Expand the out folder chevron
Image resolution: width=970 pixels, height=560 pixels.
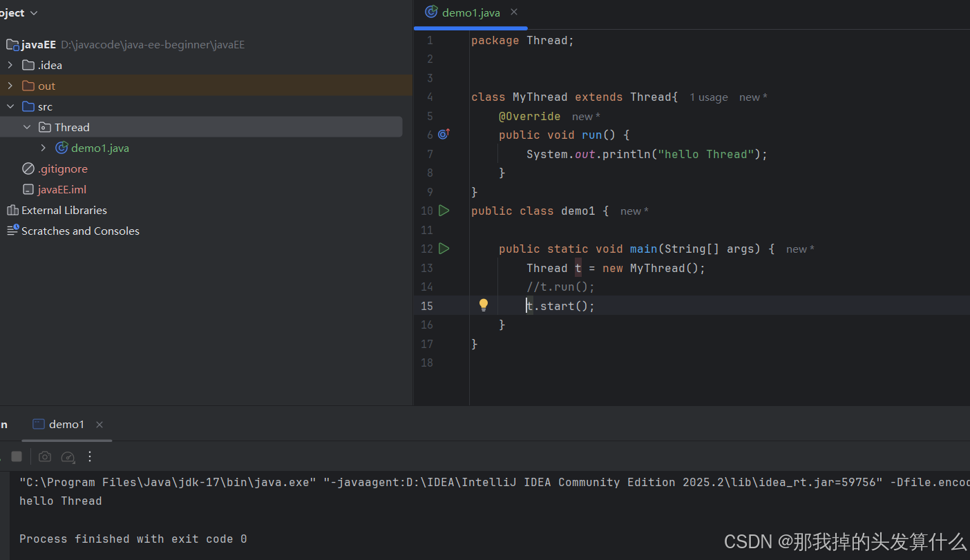coord(10,86)
